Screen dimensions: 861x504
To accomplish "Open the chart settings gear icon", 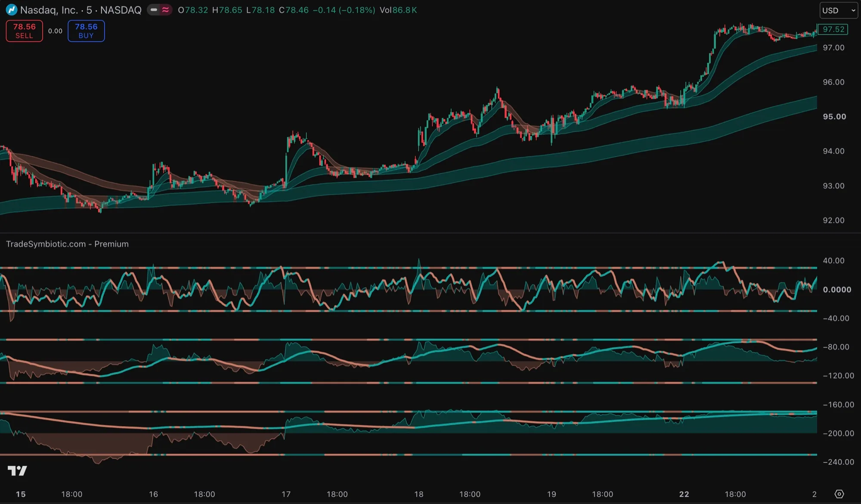I will pos(839,494).
